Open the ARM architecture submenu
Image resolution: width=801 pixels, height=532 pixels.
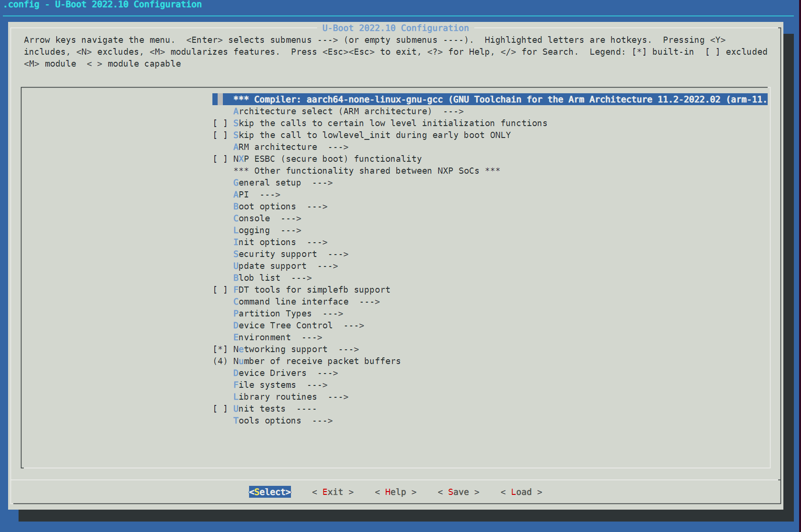point(290,147)
